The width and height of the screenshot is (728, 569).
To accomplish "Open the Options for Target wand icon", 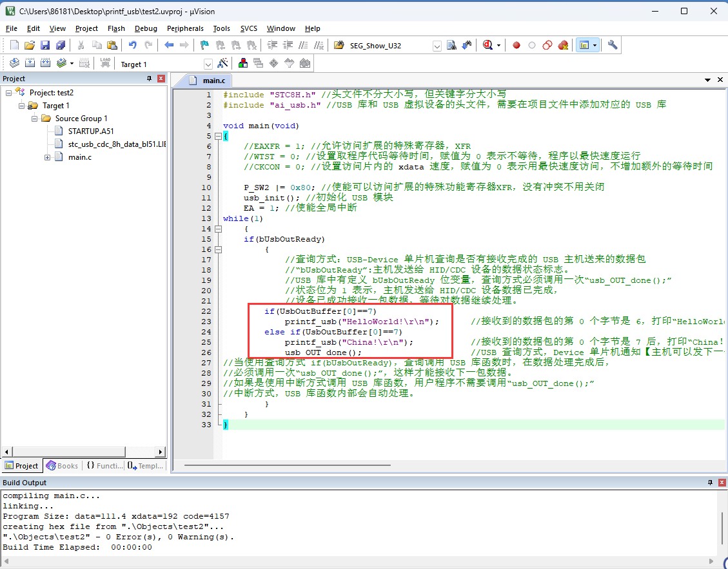I will (223, 64).
